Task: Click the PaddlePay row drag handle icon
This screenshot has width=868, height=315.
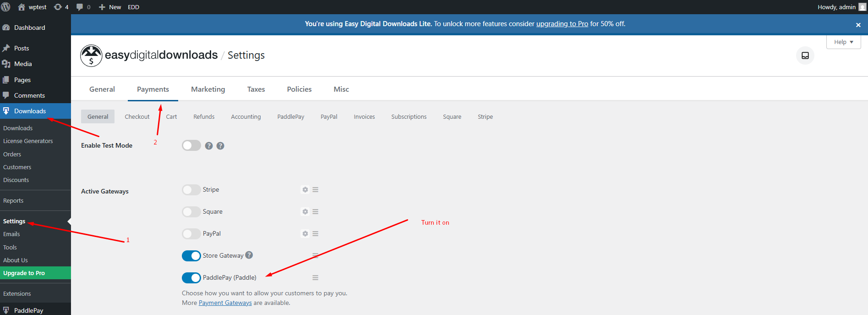Action: tap(315, 278)
